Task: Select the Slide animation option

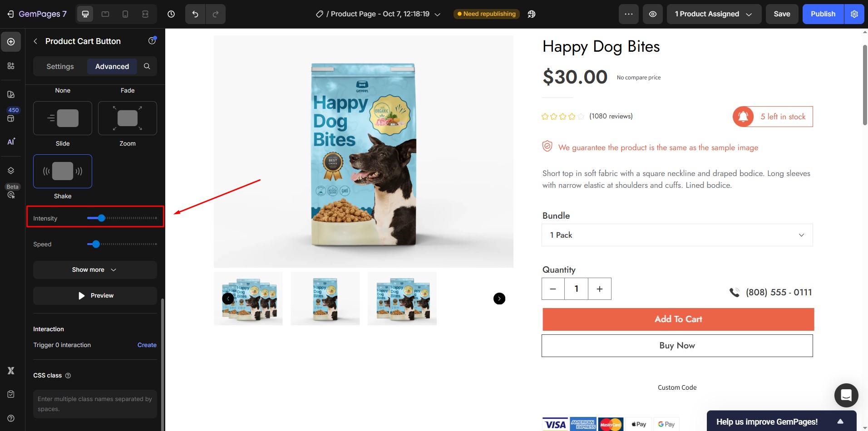Action: tap(63, 118)
